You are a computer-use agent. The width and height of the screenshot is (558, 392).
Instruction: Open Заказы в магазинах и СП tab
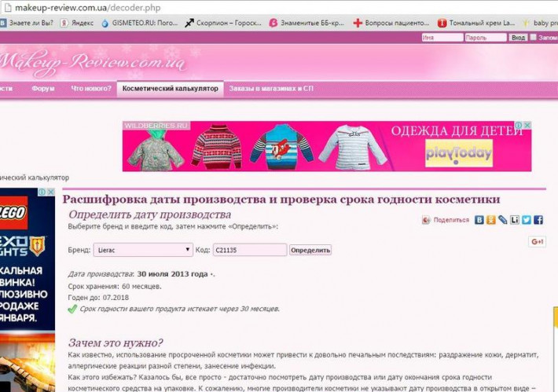coord(271,89)
